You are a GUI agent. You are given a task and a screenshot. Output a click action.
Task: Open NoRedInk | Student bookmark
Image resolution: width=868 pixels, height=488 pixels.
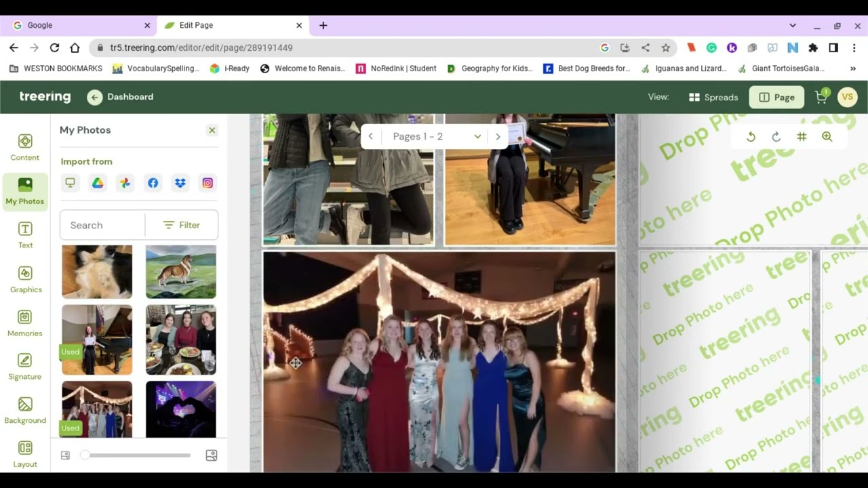click(396, 68)
